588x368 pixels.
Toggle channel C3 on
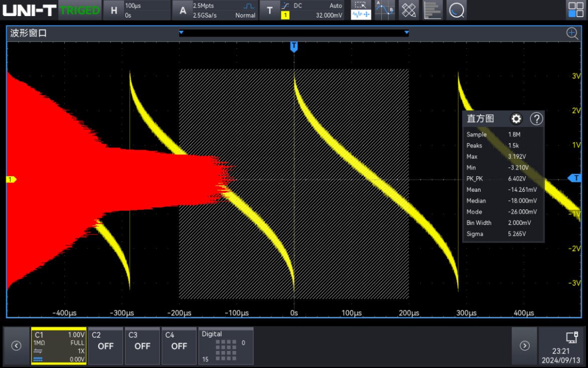(x=142, y=346)
